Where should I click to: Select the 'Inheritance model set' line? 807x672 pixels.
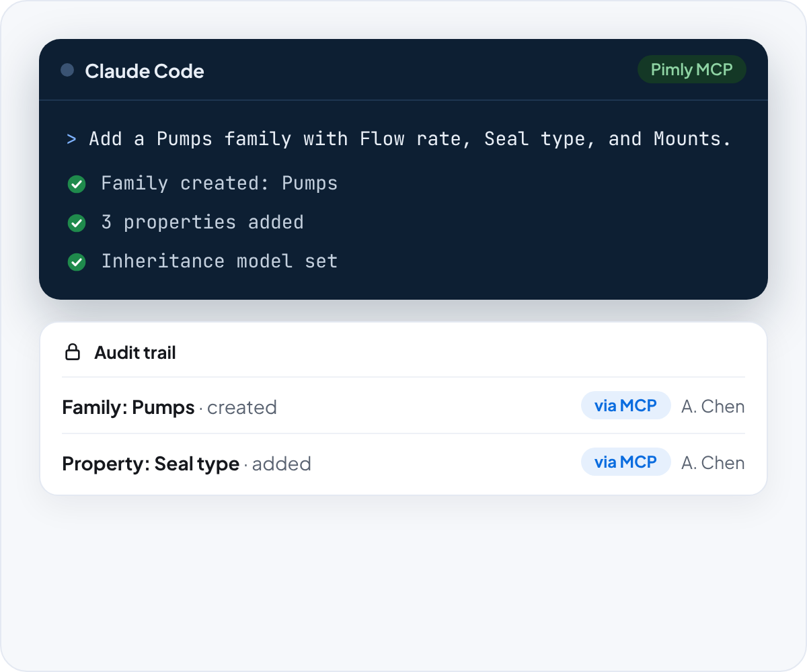[x=219, y=261]
